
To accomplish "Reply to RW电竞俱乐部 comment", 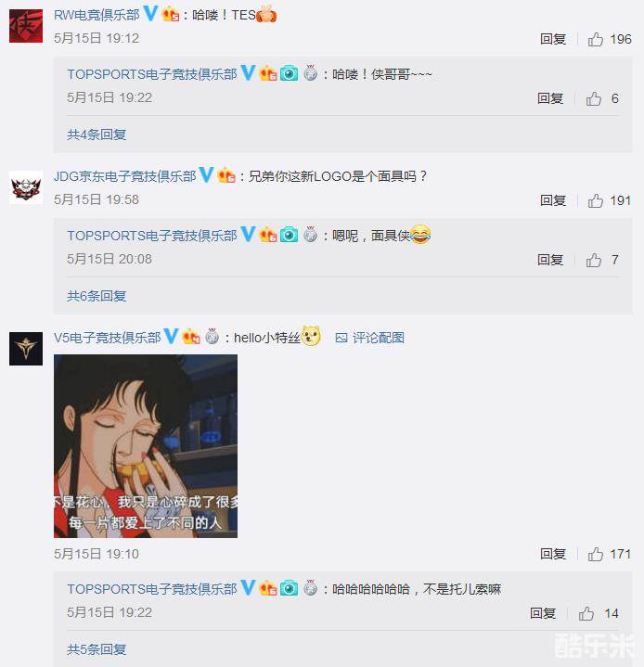I will click(552, 39).
